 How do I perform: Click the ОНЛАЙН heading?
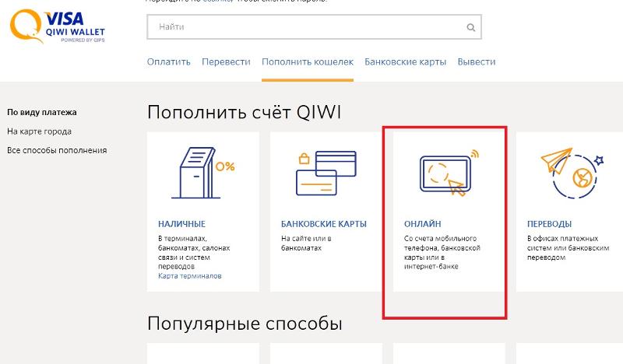[x=422, y=224]
